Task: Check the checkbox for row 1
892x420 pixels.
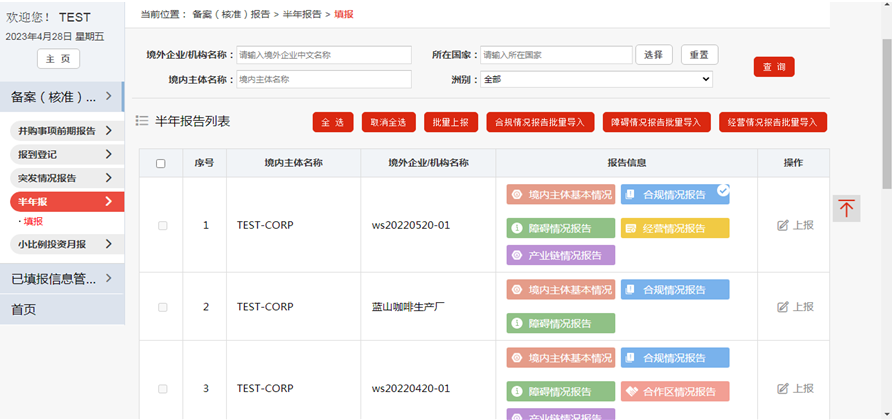Action: (163, 226)
